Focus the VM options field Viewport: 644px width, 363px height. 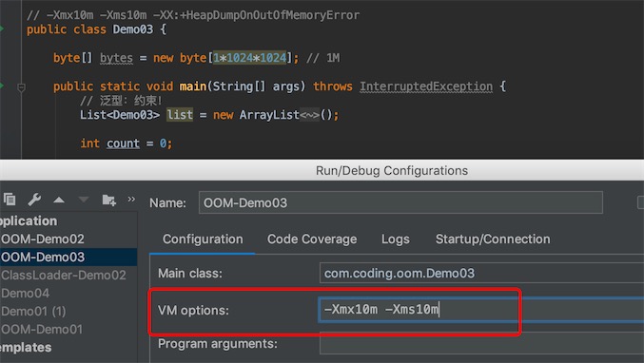(x=481, y=310)
